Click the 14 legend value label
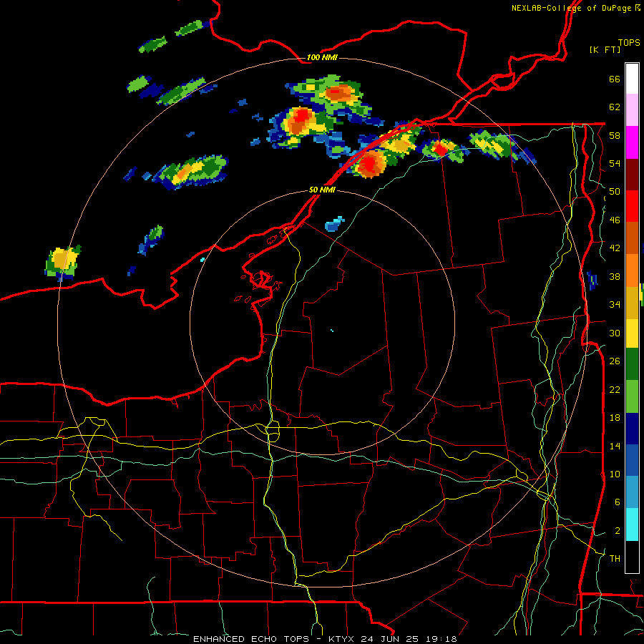Viewport: 644px width, 644px height. [x=615, y=446]
